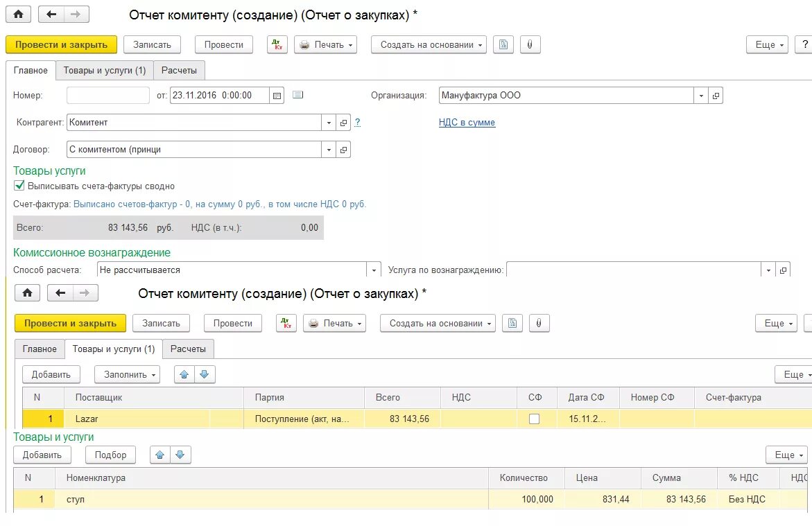Open the Печать dropdown in the upper toolbar
The width and height of the screenshot is (812, 526).
(326, 44)
